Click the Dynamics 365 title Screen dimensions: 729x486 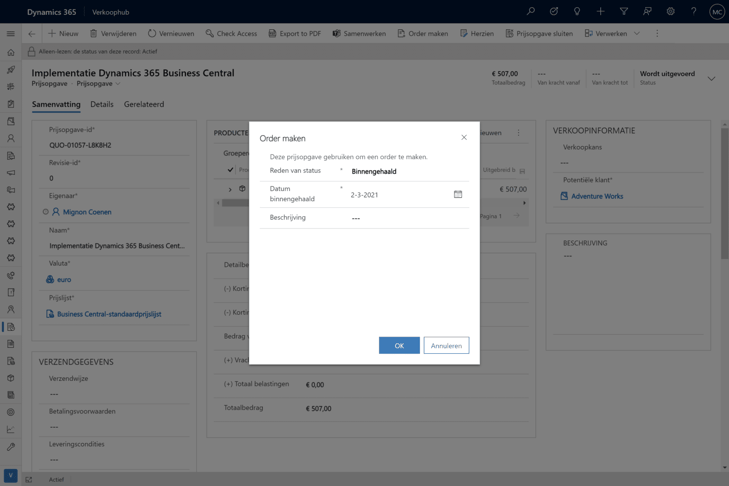[52, 12]
